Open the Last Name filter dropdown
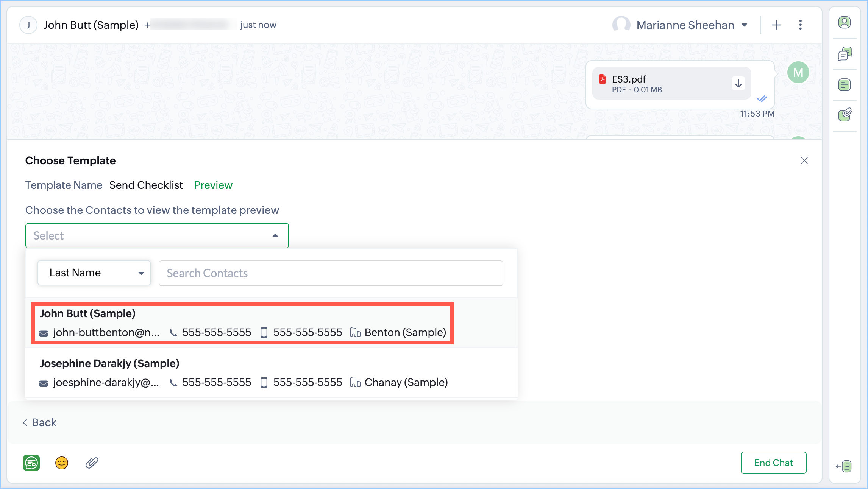 tap(94, 273)
